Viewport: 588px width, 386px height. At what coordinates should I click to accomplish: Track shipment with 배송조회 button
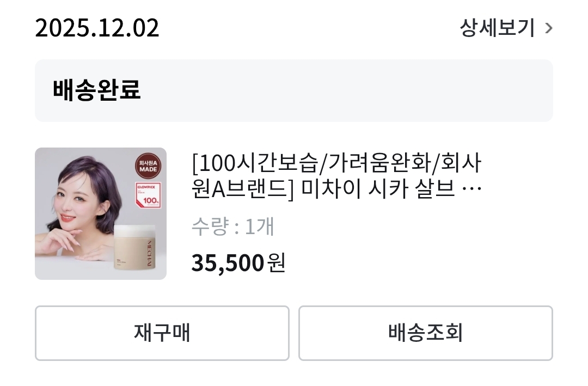(426, 333)
